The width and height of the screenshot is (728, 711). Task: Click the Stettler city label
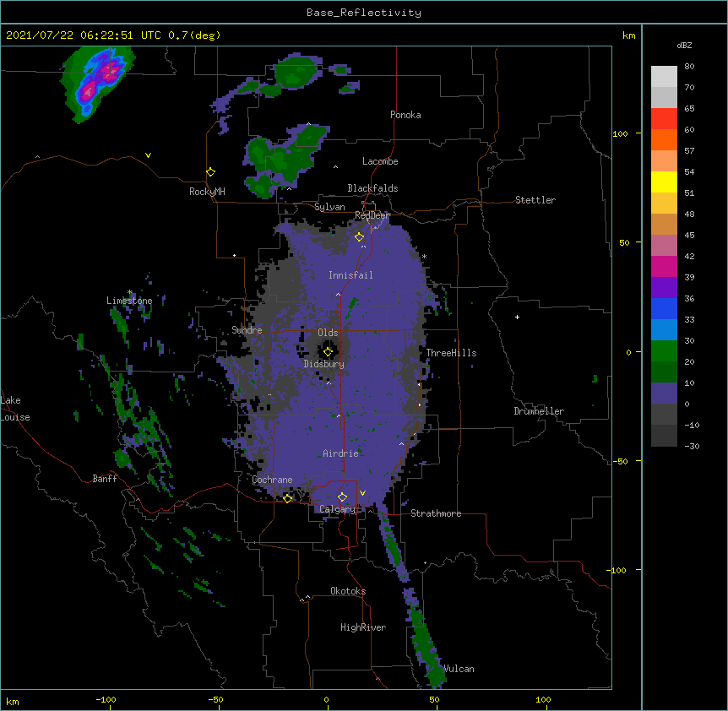[535, 200]
